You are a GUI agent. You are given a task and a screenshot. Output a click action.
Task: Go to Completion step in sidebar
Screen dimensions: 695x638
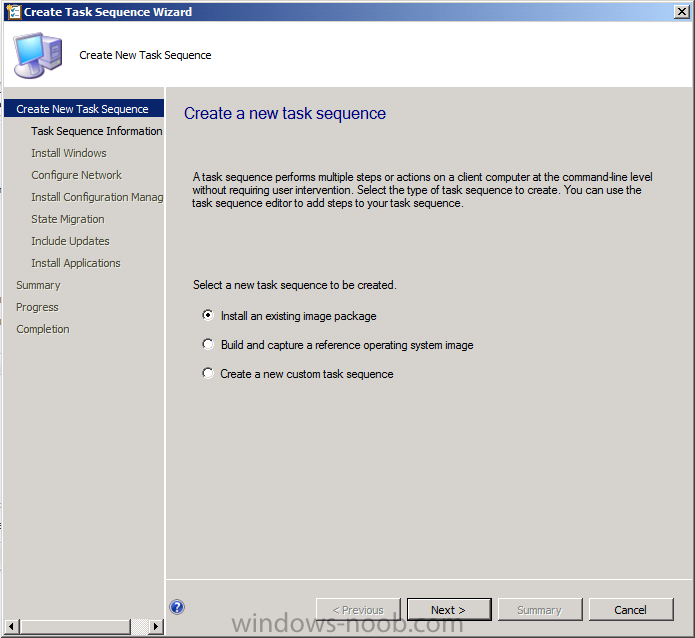tap(43, 329)
